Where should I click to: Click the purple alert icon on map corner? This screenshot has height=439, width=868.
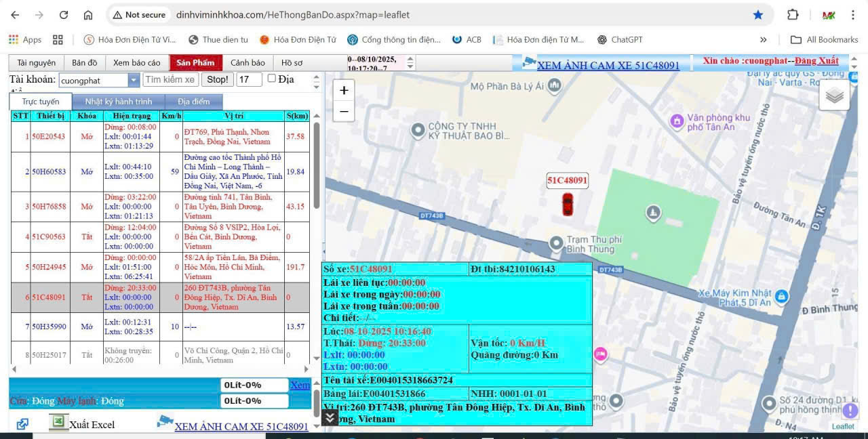click(x=850, y=411)
